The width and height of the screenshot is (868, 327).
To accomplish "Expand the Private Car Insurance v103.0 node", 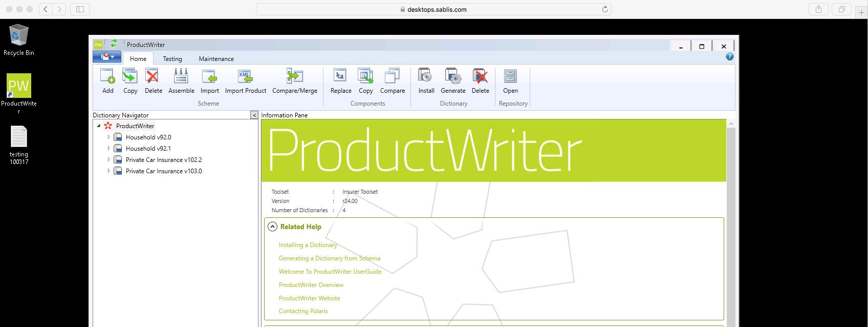I will click(x=109, y=171).
